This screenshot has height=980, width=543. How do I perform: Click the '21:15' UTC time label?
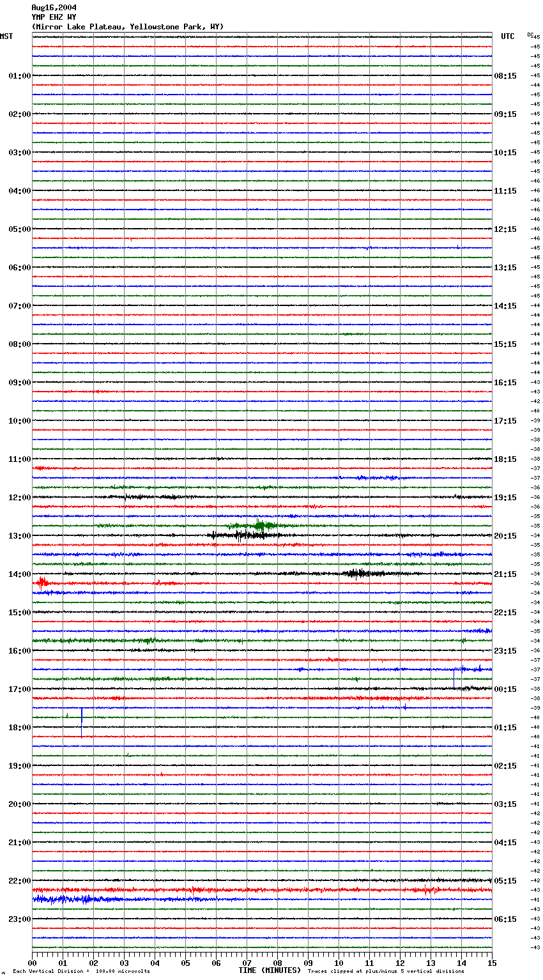(x=505, y=574)
